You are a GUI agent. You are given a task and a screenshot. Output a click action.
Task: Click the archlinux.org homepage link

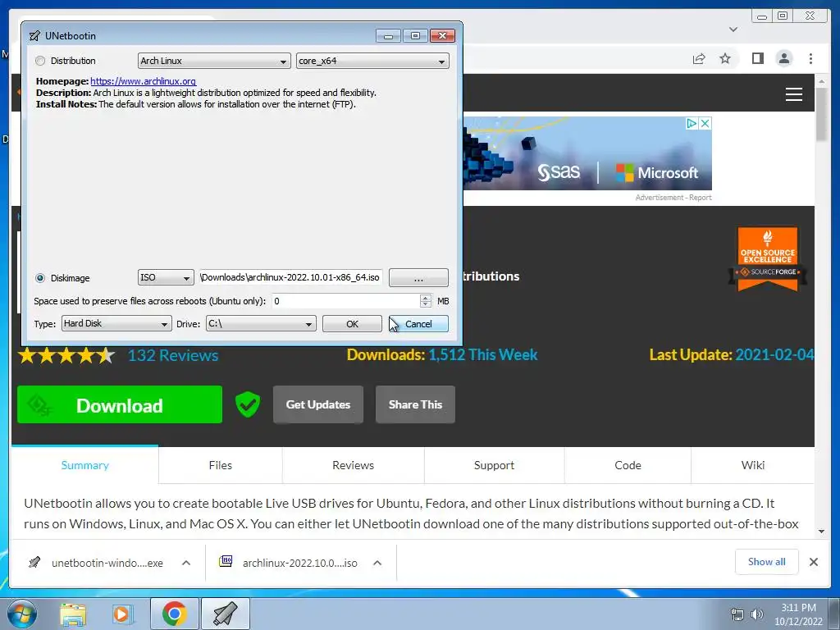tap(143, 81)
